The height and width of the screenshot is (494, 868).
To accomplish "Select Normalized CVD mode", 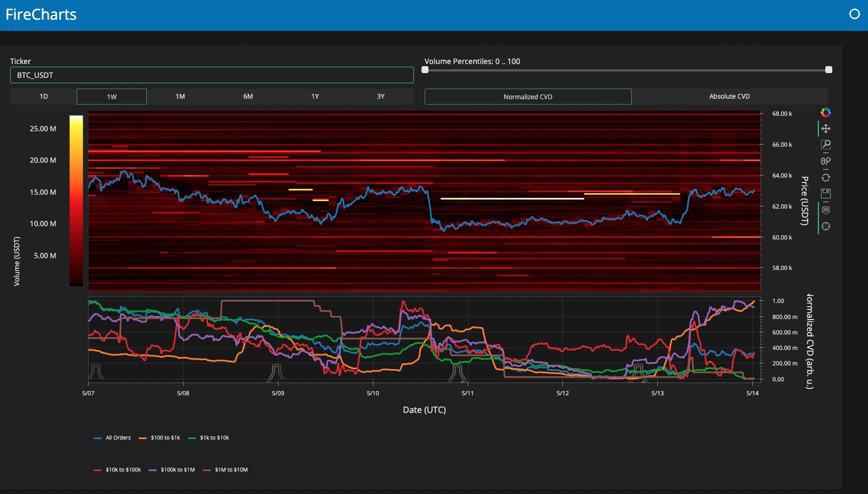I will (x=528, y=97).
